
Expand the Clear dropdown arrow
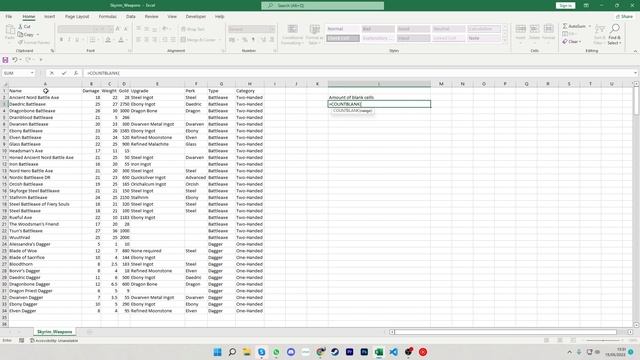tap(580, 42)
